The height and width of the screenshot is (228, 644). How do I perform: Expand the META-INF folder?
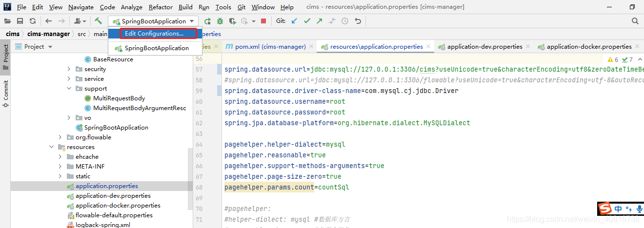click(60, 167)
